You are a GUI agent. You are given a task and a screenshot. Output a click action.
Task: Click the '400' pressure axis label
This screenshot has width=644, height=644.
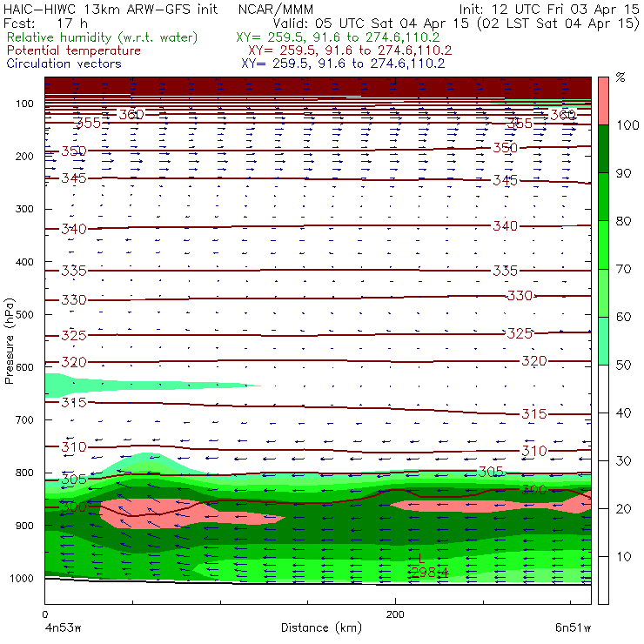pyautogui.click(x=24, y=262)
